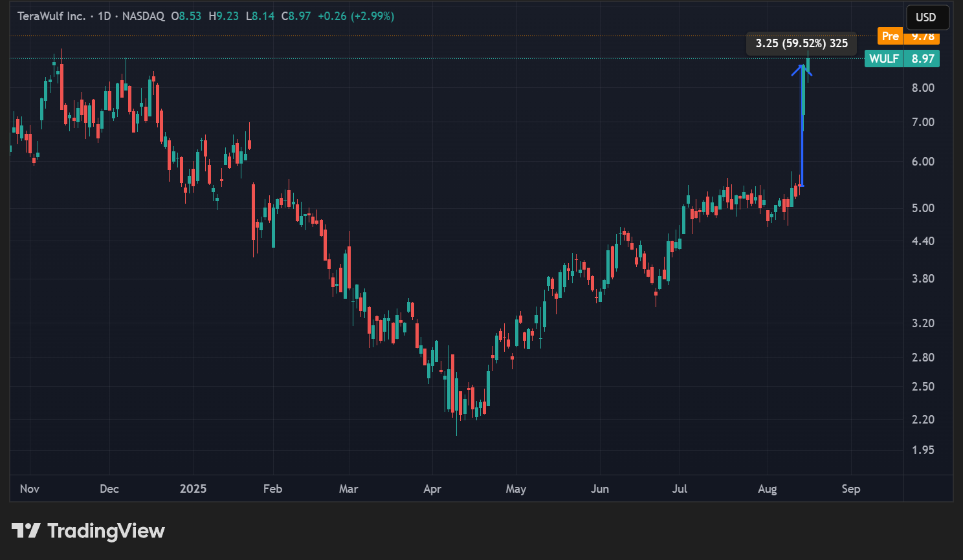The height and width of the screenshot is (560, 963).
Task: Click the 3.25 (59.52%) measurement tooltip
Action: (x=801, y=43)
